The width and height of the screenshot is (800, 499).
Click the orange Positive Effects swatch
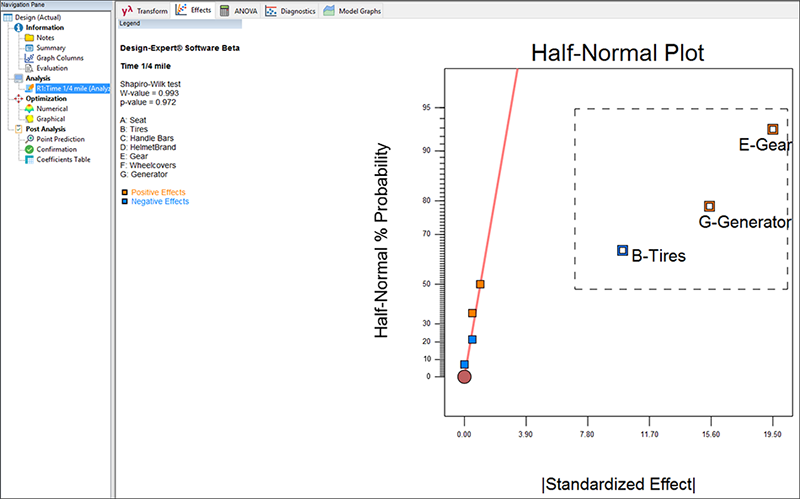[x=123, y=192]
